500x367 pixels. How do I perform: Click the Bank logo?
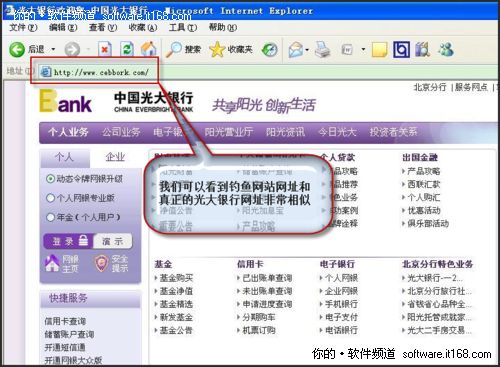pos(66,101)
